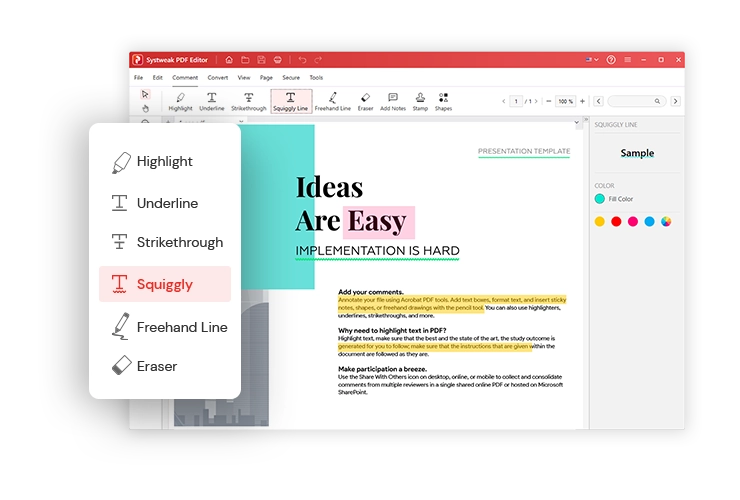
Task: Click Why need to highlight text heading
Action: tap(392, 331)
